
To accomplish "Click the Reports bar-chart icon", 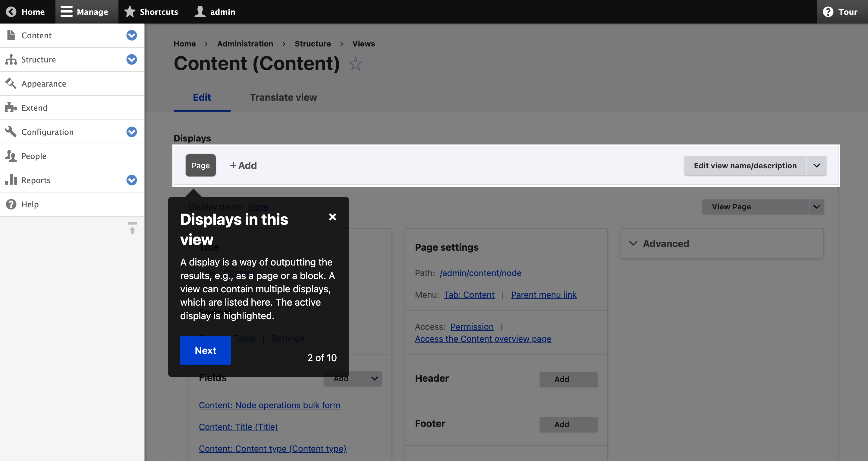I will coord(11,180).
